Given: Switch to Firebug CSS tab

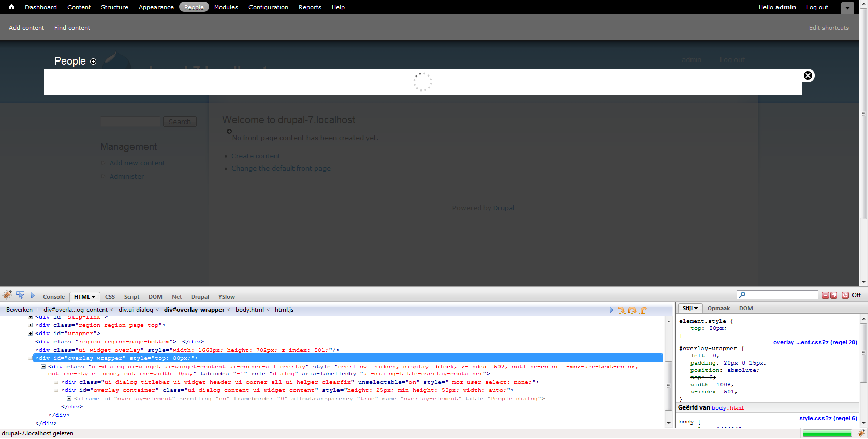Looking at the screenshot, I should [x=110, y=297].
